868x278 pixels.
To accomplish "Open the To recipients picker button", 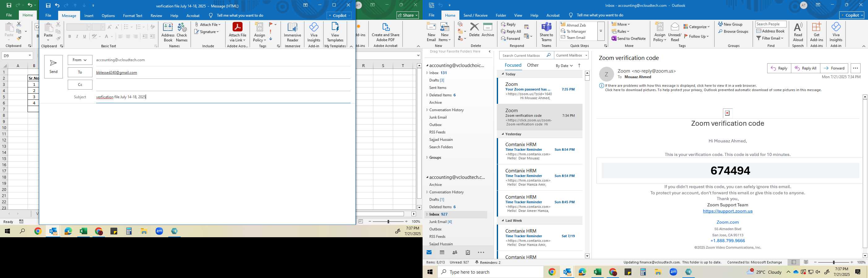I will pos(80,72).
